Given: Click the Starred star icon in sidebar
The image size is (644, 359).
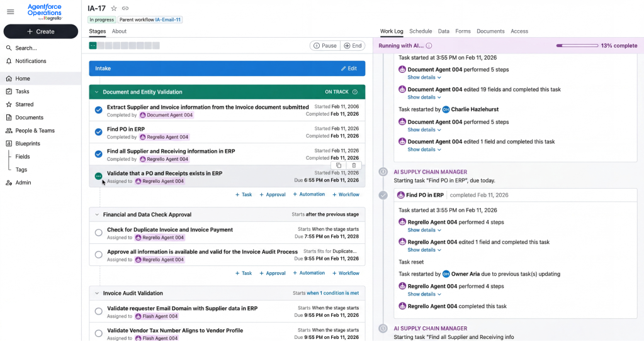Looking at the screenshot, I should coord(9,104).
